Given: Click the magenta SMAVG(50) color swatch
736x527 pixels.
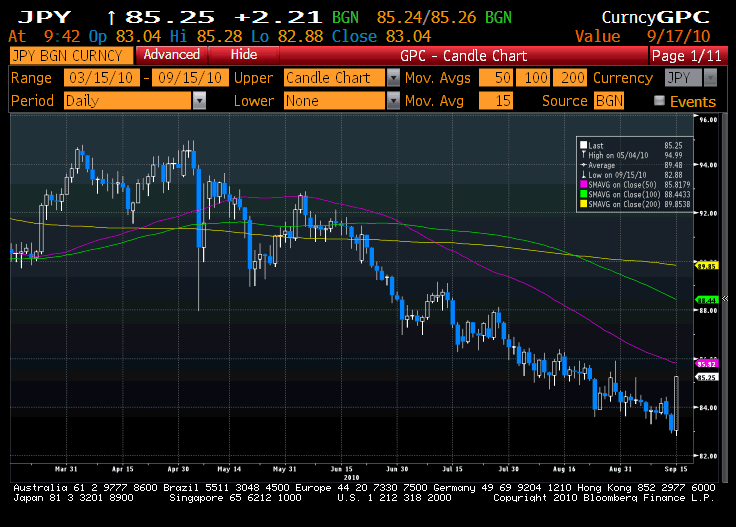Looking at the screenshot, I should (583, 182).
